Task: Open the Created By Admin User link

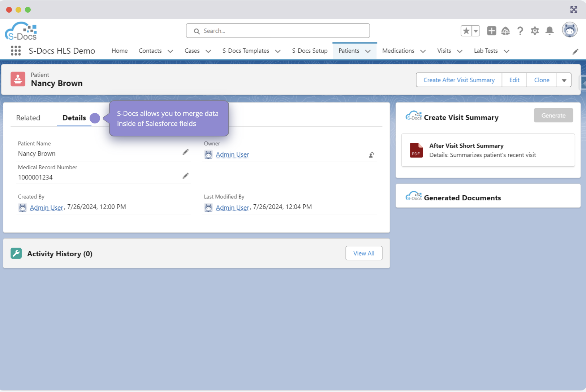Action: (47, 208)
